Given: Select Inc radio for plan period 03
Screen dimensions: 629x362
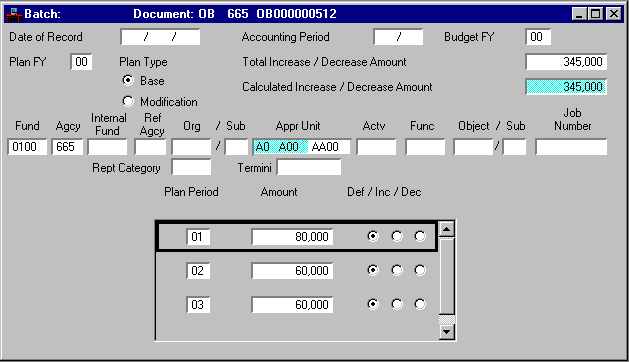Looking at the screenshot, I should [x=397, y=304].
